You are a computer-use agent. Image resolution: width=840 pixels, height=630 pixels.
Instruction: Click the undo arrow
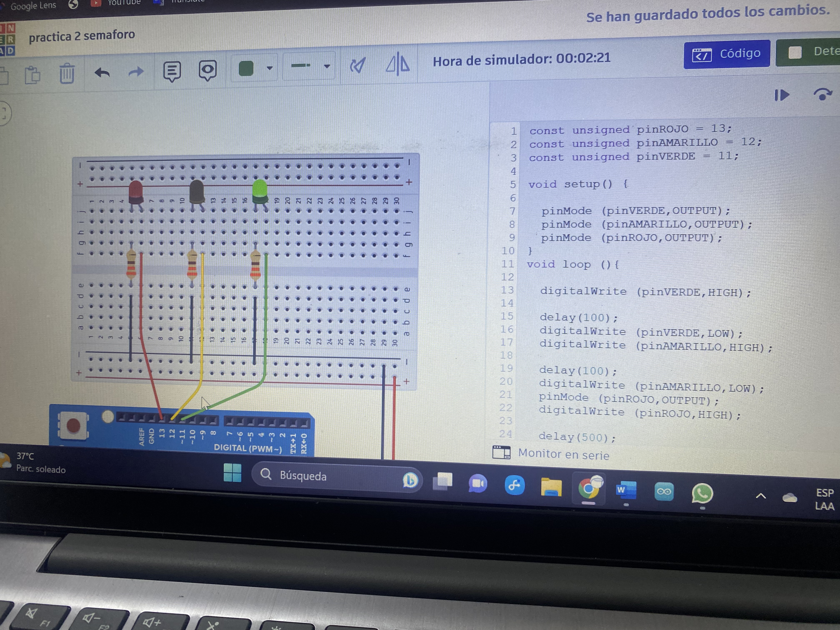coord(102,72)
